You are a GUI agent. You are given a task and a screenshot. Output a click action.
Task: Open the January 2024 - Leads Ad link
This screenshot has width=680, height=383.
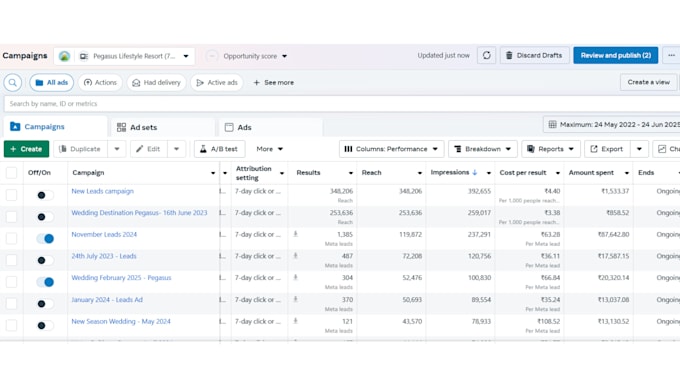pos(107,300)
